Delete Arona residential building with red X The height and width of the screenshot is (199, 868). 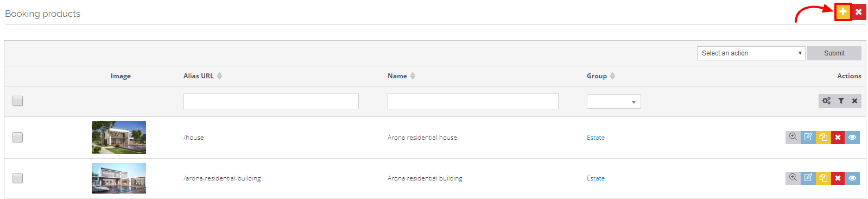pyautogui.click(x=838, y=178)
